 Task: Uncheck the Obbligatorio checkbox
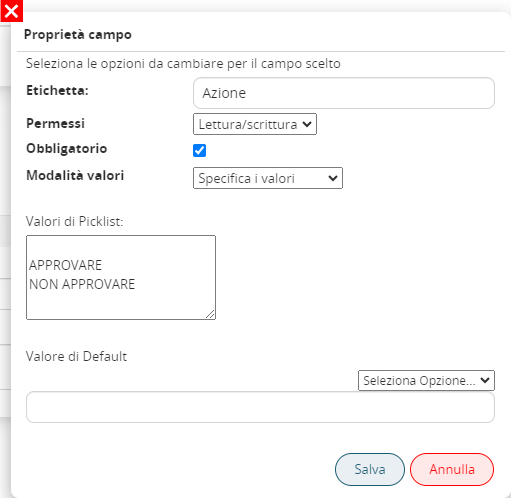[x=199, y=150]
